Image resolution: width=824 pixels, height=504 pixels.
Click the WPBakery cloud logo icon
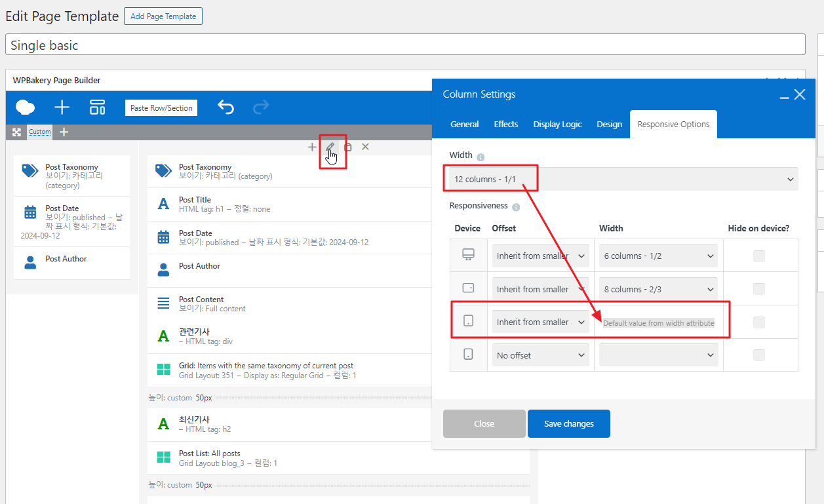tap(26, 107)
